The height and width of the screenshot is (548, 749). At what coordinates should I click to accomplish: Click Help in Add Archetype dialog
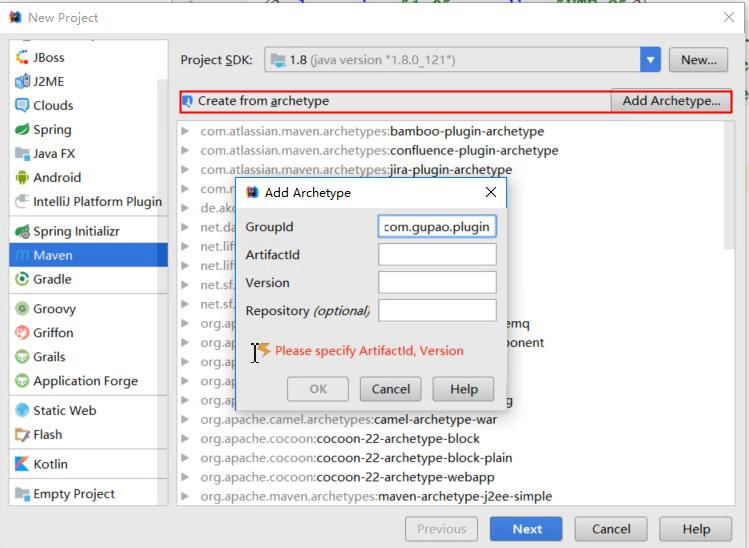(463, 389)
